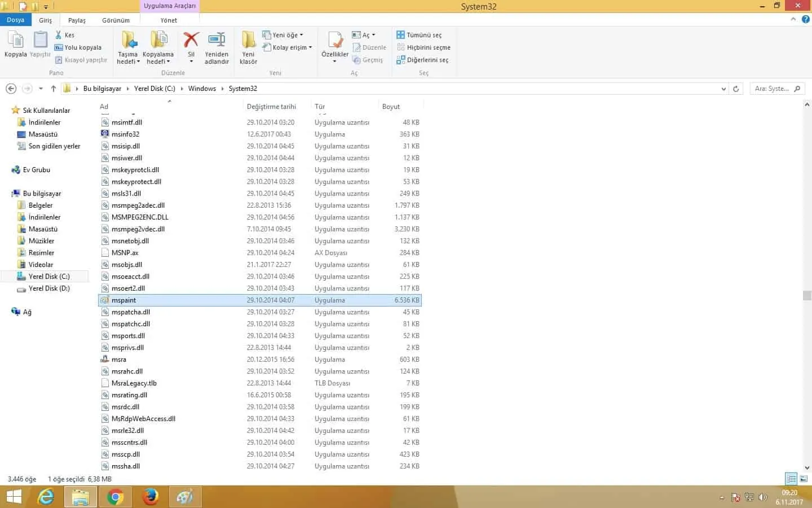
Task: Click Bu bilgisayar in the address breadcrumb
Action: (102, 89)
